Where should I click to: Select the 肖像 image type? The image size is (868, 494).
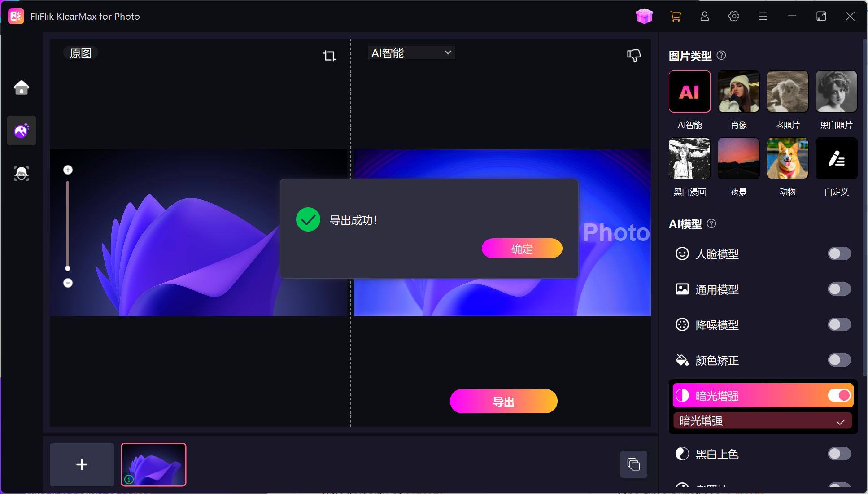(738, 92)
